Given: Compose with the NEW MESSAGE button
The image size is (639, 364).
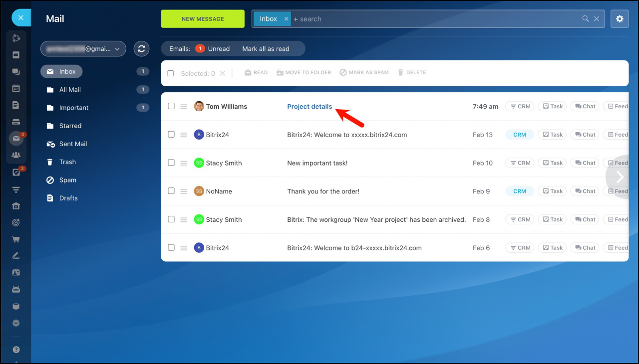Looking at the screenshot, I should (203, 19).
